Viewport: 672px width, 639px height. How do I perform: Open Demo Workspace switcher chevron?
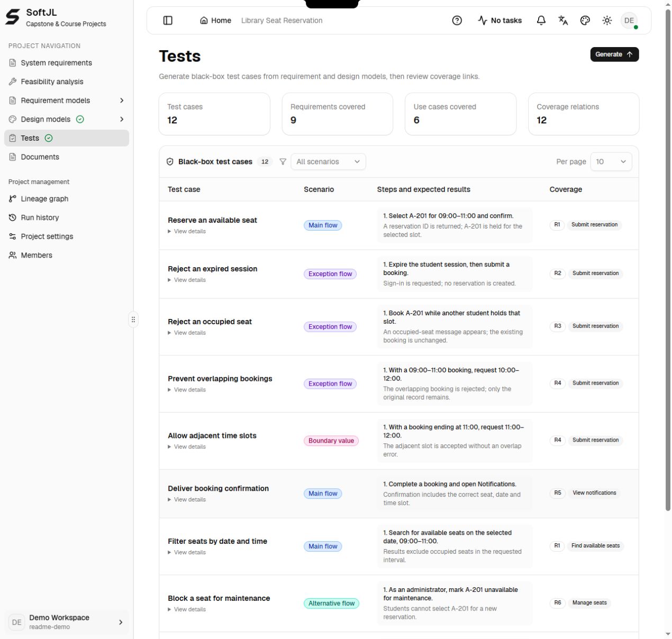pos(121,622)
